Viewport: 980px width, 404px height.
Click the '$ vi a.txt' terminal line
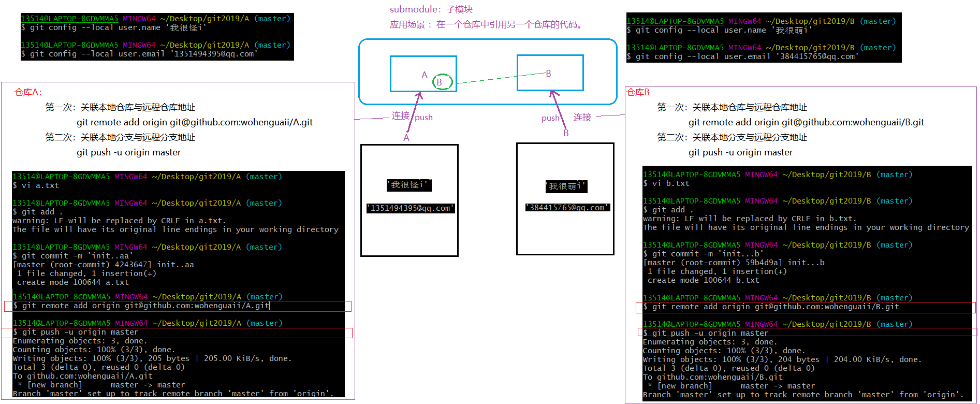36,185
